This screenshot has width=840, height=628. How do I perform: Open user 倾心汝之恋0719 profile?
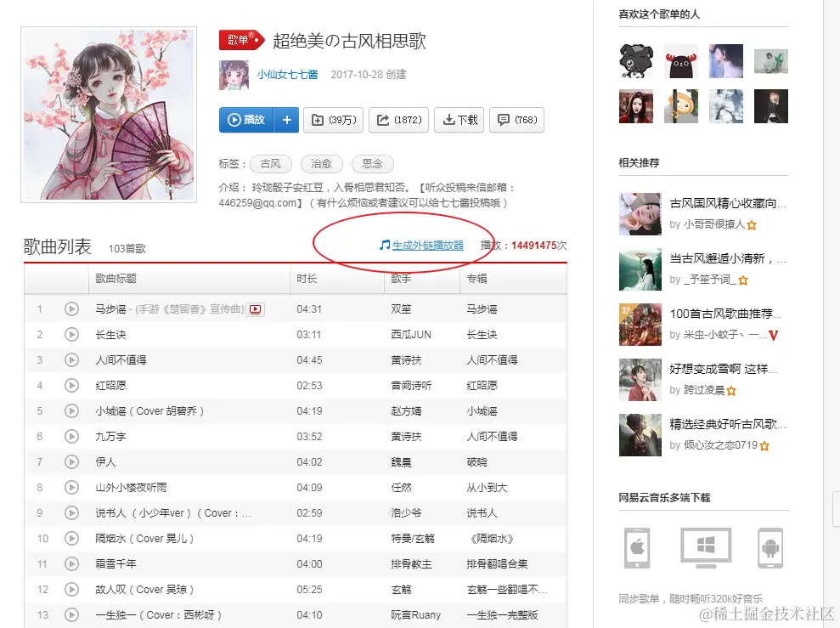click(720, 444)
